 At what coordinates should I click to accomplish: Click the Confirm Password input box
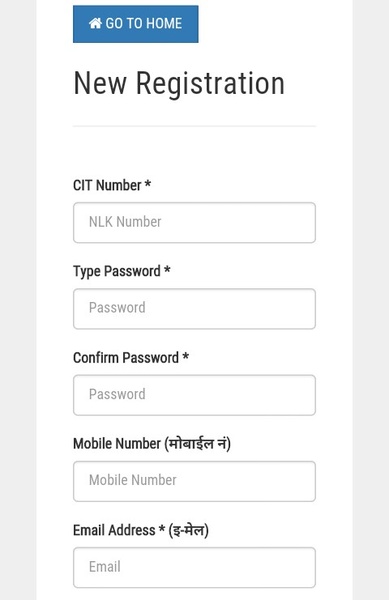(x=194, y=395)
